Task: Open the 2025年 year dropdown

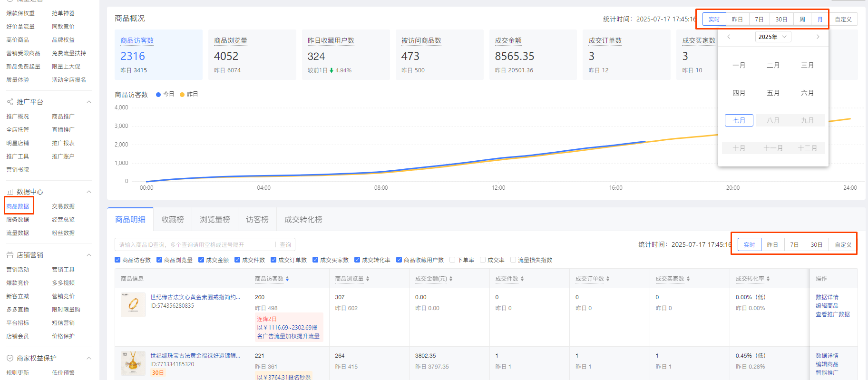Action: click(x=773, y=37)
